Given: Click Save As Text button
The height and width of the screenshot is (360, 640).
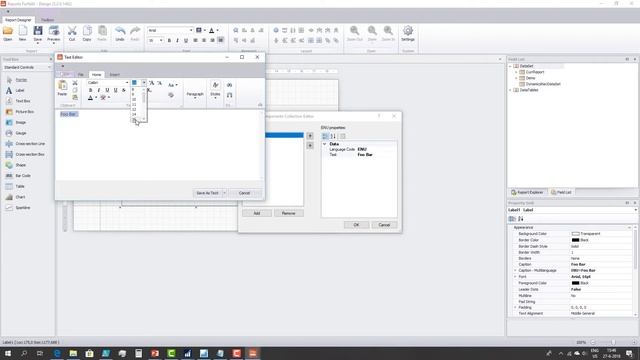Looking at the screenshot, I should (207, 193).
